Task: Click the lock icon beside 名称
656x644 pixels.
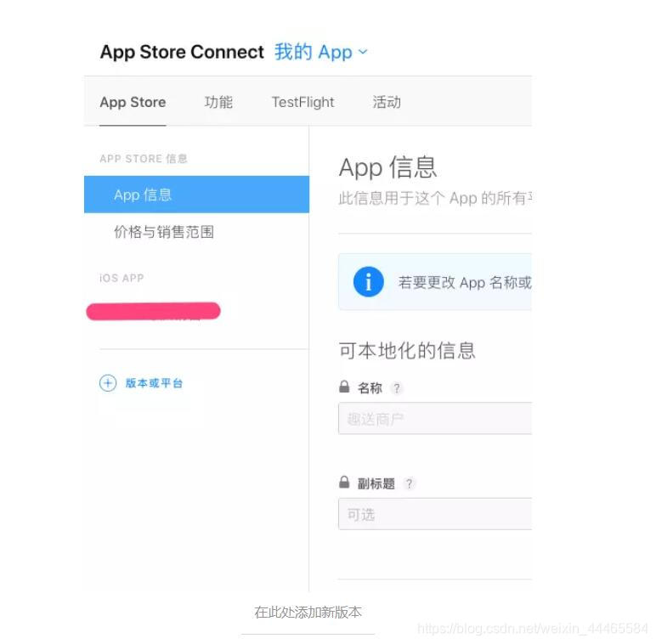Action: [344, 387]
